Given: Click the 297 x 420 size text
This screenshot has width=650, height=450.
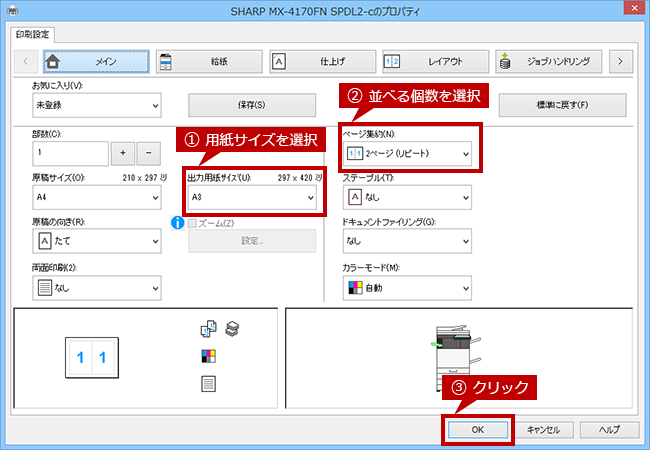Looking at the screenshot, I should click(x=300, y=178).
